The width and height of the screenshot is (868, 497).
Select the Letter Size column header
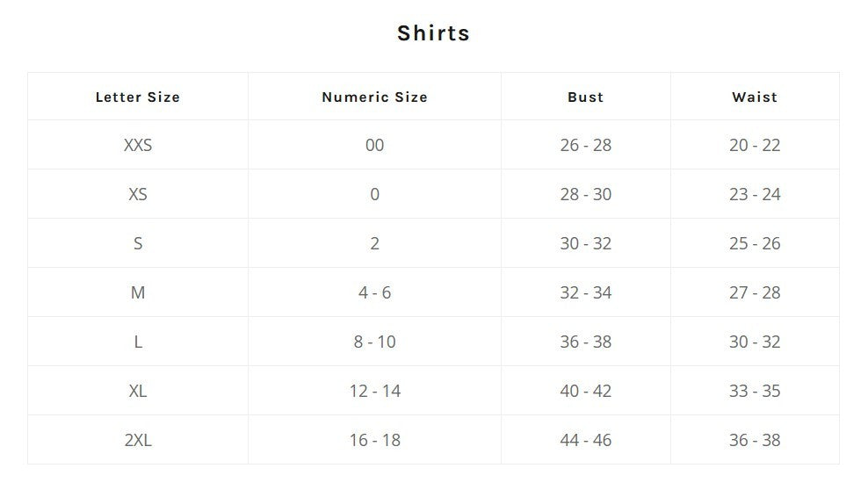point(138,97)
